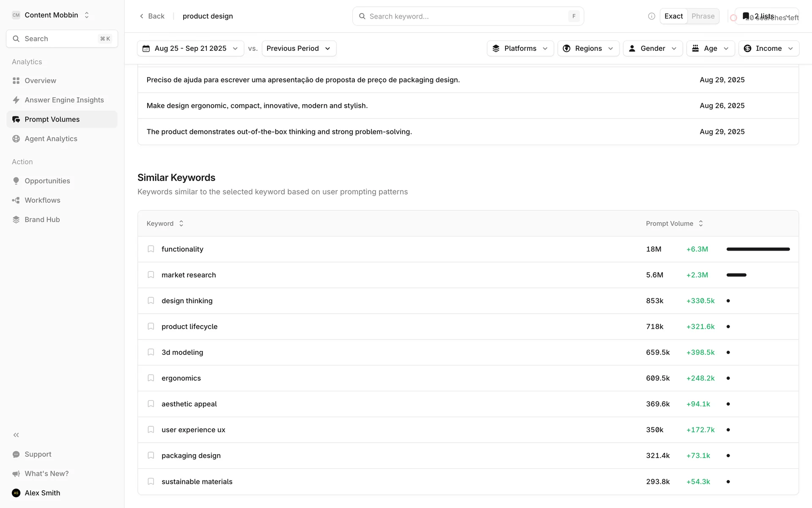This screenshot has height=508, width=812.
Task: Expand the Previous Period comparison dropdown
Action: 299,48
